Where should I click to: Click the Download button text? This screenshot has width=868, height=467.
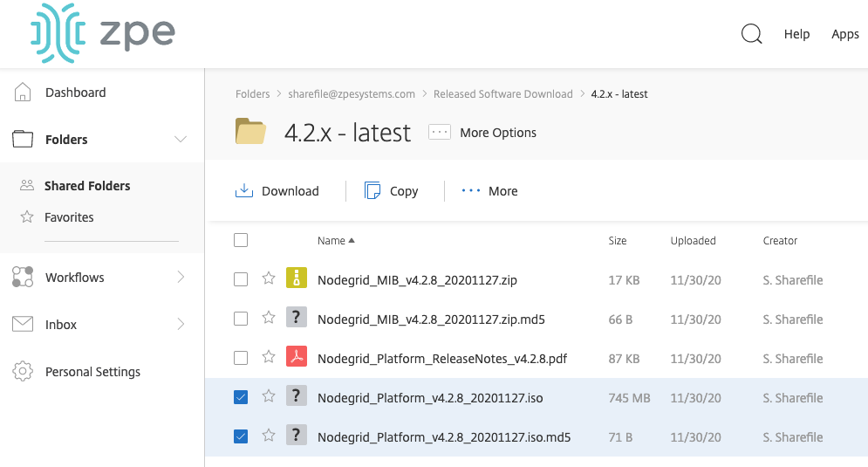click(290, 191)
